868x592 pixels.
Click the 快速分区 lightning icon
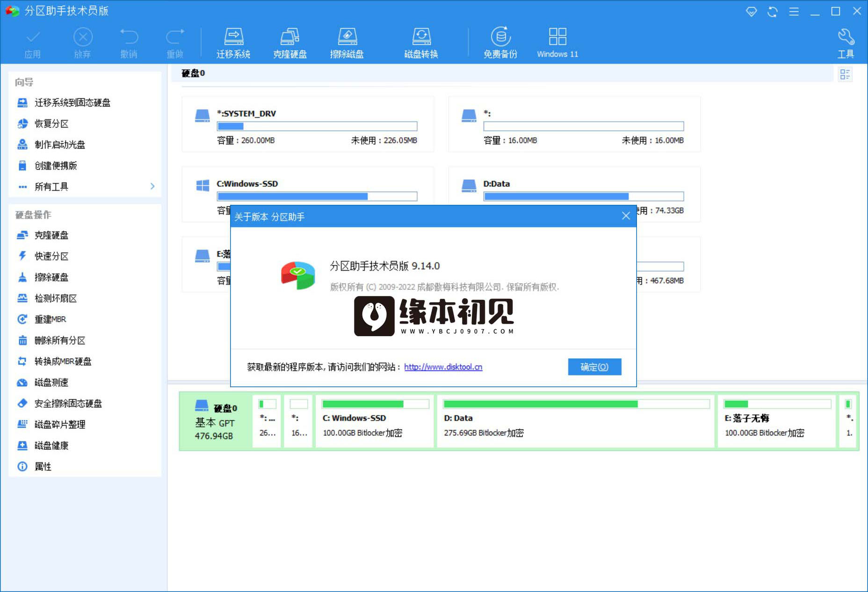pyautogui.click(x=22, y=256)
